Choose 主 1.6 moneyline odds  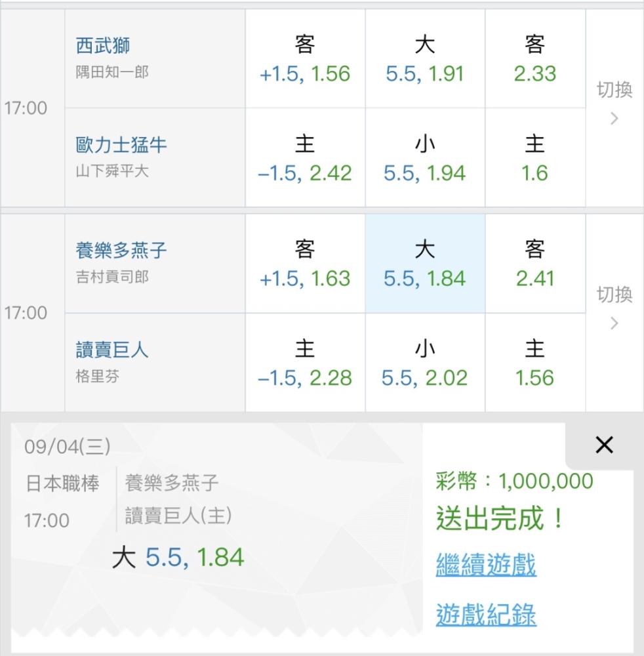(x=535, y=157)
